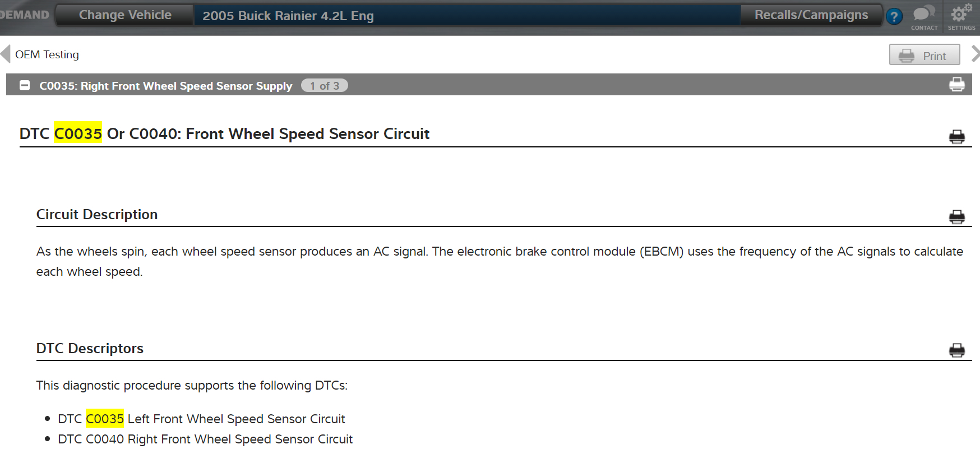Open the Recalls/Campaigns tab
This screenshot has width=980, height=472.
pyautogui.click(x=811, y=15)
